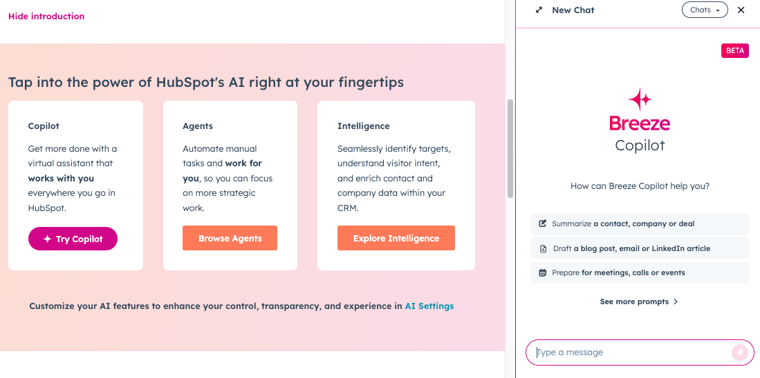Click the Summarize prompt edit icon

click(x=543, y=224)
